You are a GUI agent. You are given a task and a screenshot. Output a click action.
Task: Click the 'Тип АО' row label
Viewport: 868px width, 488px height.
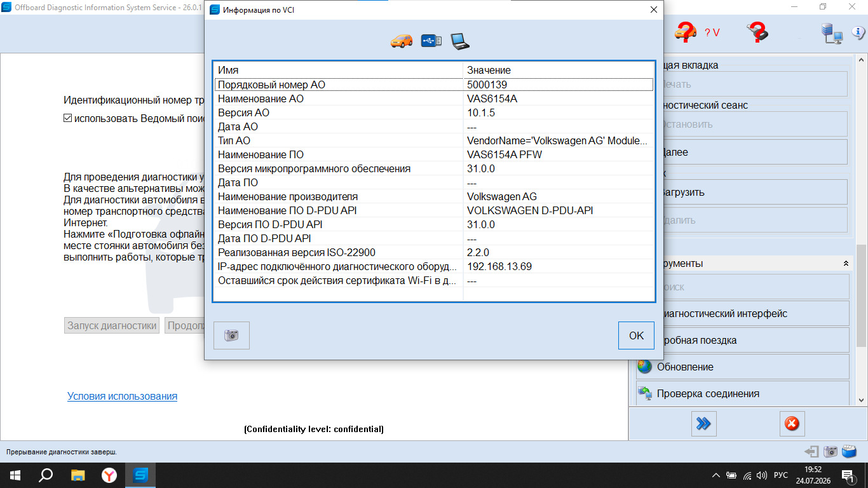234,140
